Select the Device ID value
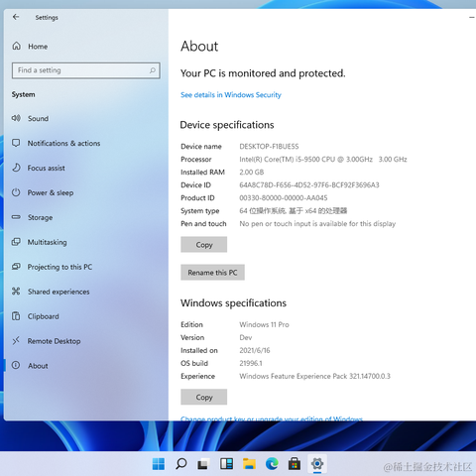 (x=309, y=185)
